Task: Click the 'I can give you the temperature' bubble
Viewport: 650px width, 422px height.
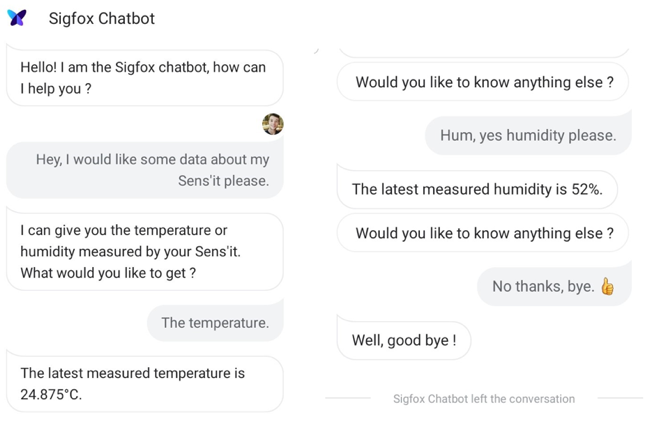Action: [x=145, y=251]
